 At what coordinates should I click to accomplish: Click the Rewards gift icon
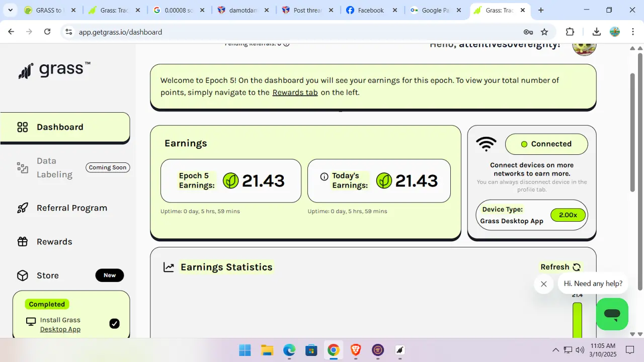point(23,242)
